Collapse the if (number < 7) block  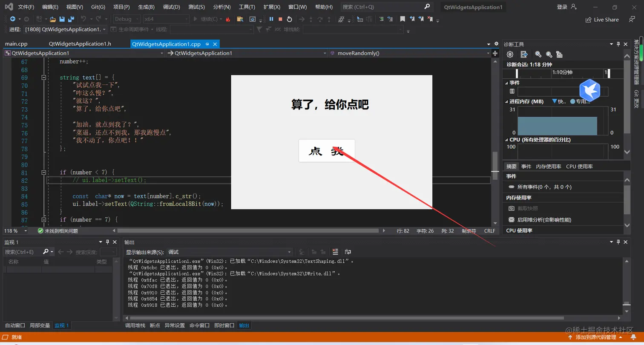click(x=43, y=172)
